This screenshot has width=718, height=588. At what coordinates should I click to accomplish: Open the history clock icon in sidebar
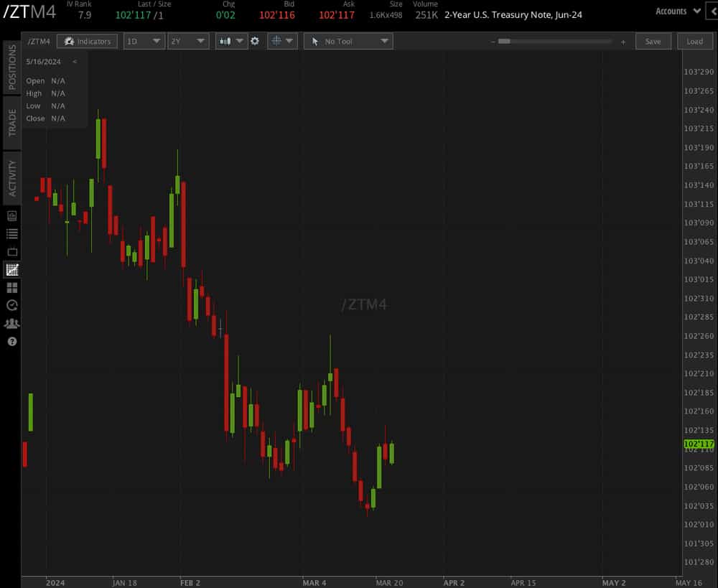point(11,305)
